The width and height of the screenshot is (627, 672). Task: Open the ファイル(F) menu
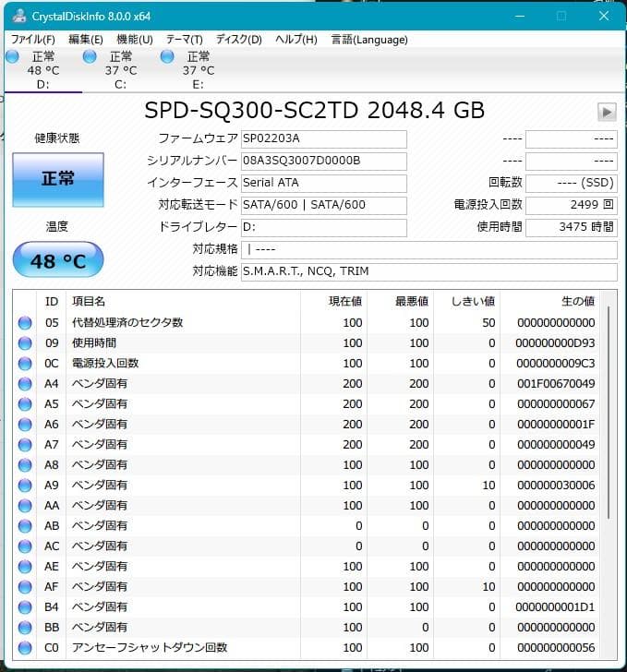[33, 40]
